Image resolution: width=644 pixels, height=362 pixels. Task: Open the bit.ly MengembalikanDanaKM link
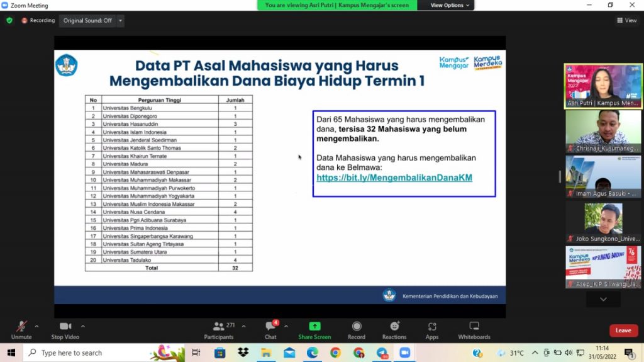click(394, 178)
